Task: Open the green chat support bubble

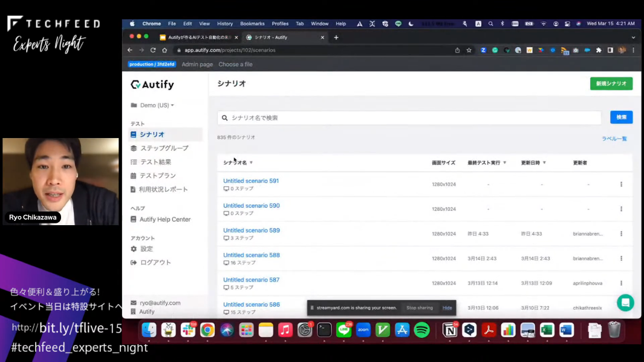Action: pos(625,303)
